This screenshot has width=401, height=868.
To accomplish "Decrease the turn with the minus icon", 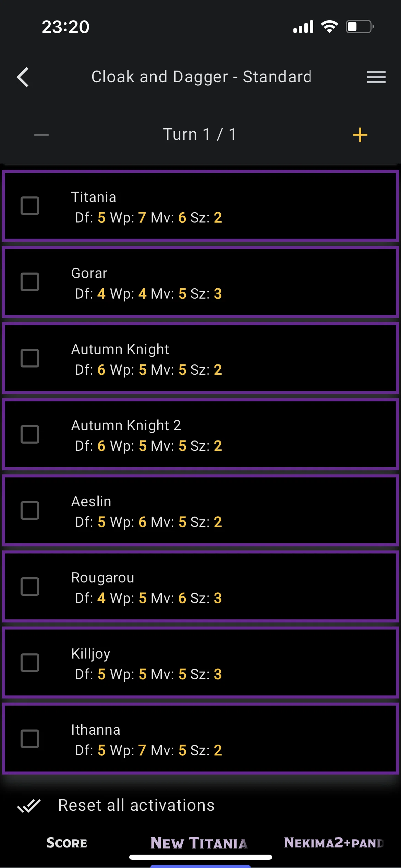I will (x=41, y=135).
